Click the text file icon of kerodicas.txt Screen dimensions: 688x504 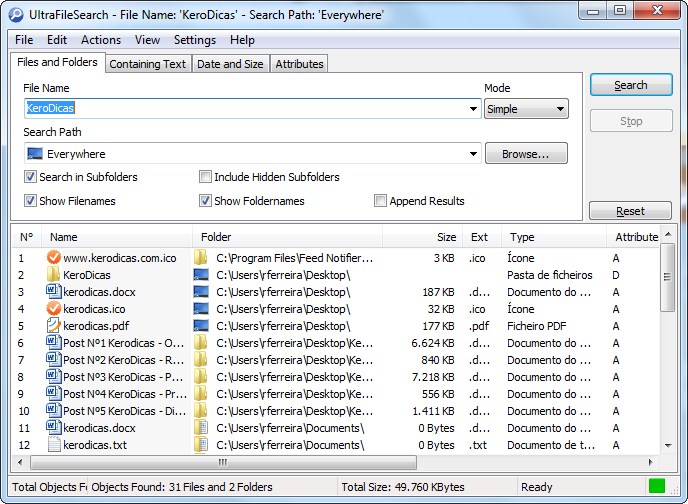pos(54,444)
